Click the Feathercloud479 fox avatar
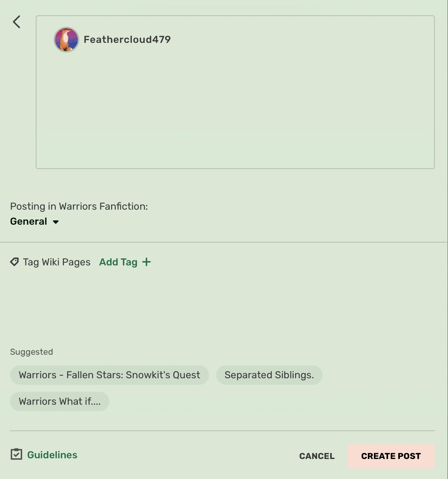 pos(66,40)
